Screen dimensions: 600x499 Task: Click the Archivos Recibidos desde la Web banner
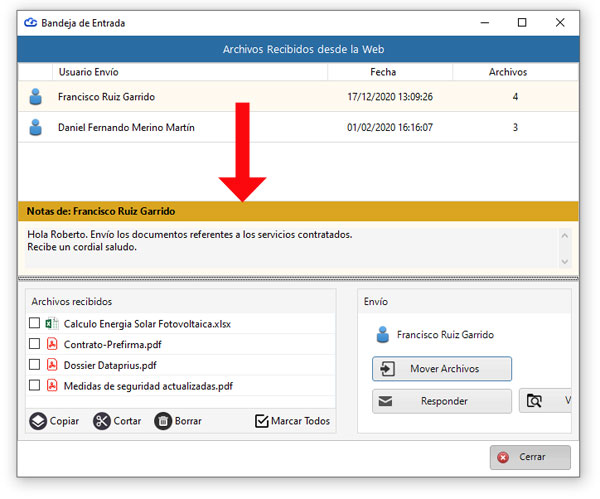point(298,49)
